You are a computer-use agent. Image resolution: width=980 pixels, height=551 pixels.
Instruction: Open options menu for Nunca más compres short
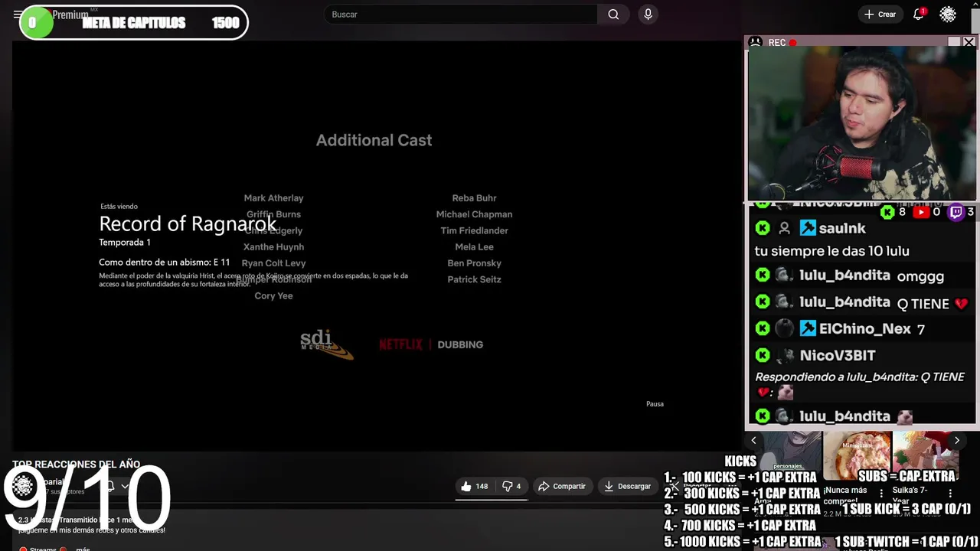881,494
